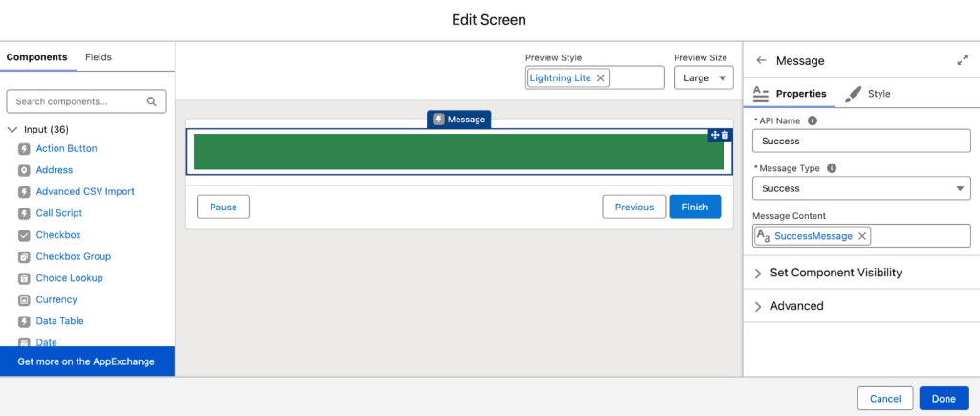
Task: Click the Data Table component icon
Action: pos(24,321)
